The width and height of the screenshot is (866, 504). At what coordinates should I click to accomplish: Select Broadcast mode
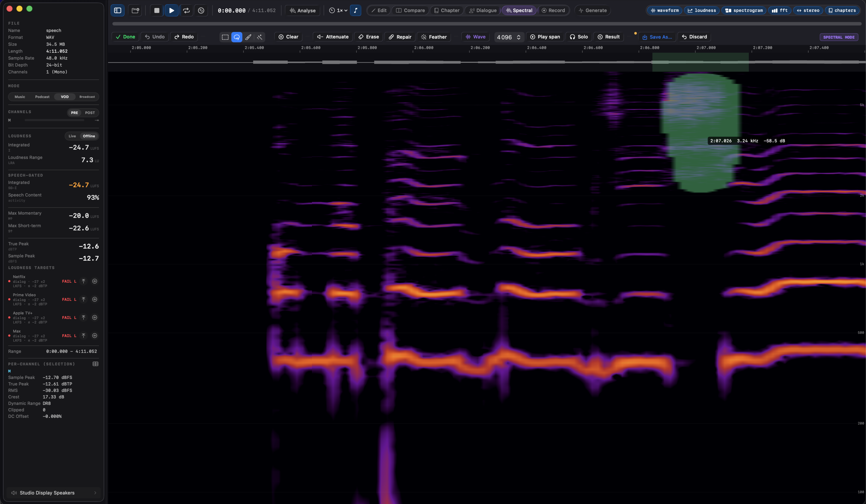(87, 97)
